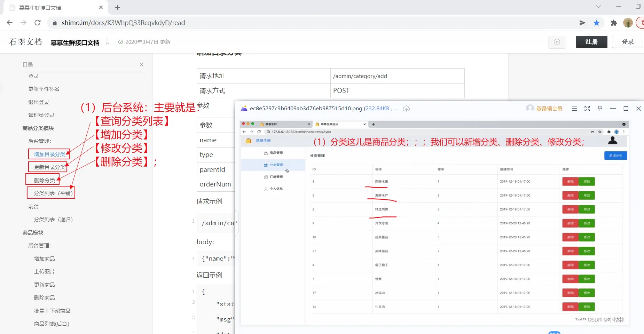Expand the browser tab search chevron

598,7
